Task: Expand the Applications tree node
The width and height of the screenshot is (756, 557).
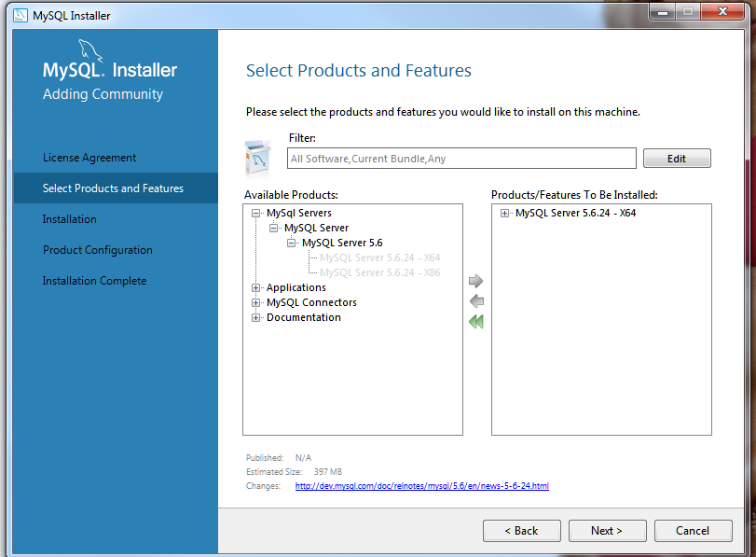Action: 256,287
